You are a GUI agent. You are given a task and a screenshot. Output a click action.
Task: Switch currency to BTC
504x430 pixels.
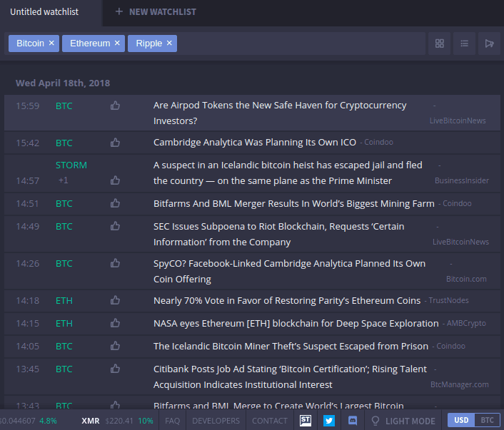tap(486, 420)
